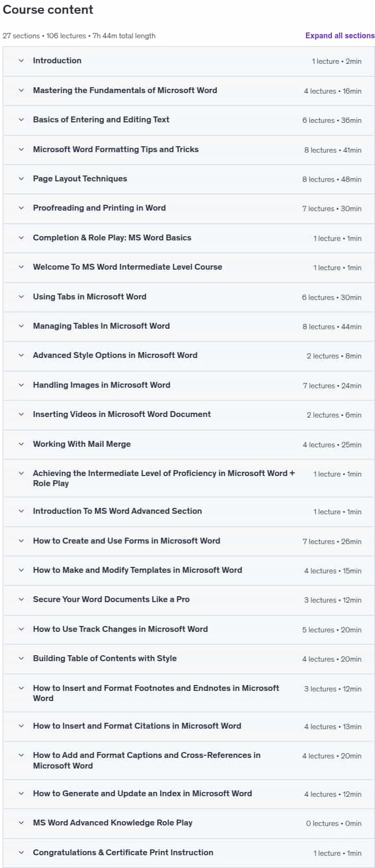Viewport: 375px width, 868px height.
Task: Click the '7 lectures • 24min' label
Action: click(x=332, y=386)
